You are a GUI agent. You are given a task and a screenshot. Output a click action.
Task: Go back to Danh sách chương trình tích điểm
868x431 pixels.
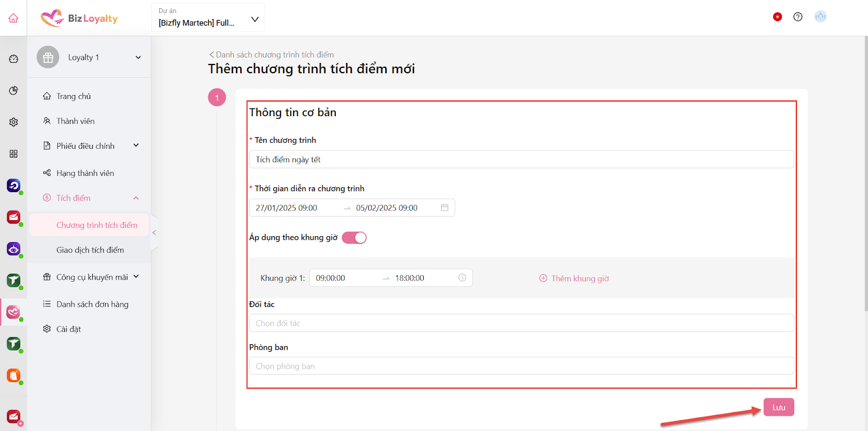point(271,54)
